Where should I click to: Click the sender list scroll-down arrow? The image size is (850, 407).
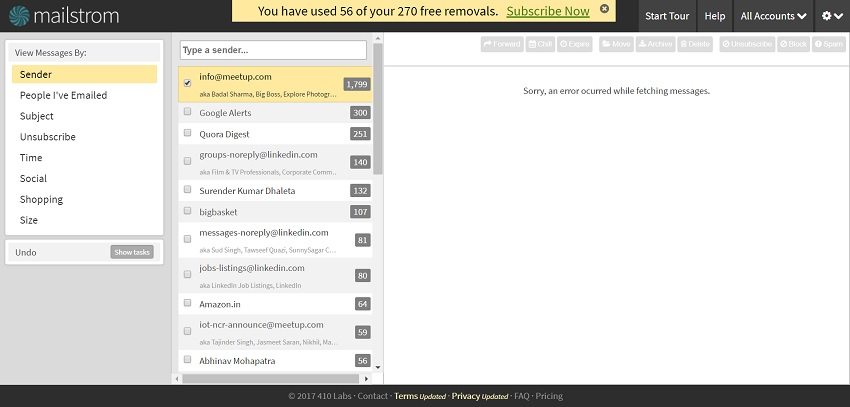point(378,367)
